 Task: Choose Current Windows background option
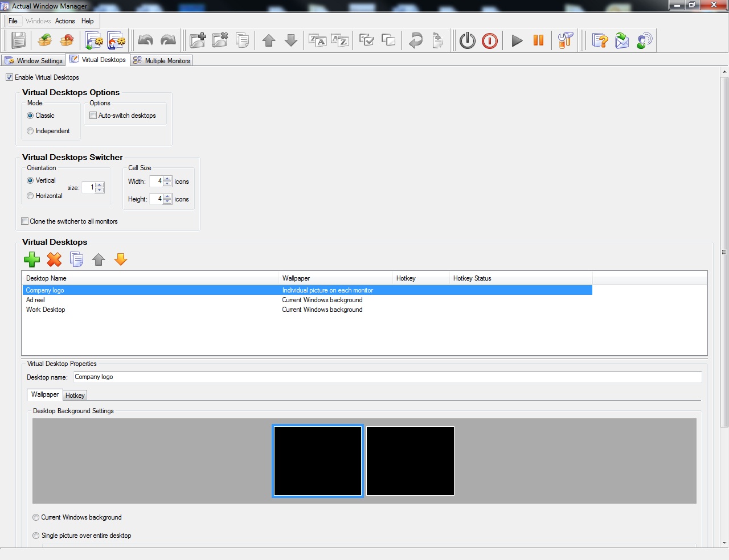pyautogui.click(x=36, y=517)
